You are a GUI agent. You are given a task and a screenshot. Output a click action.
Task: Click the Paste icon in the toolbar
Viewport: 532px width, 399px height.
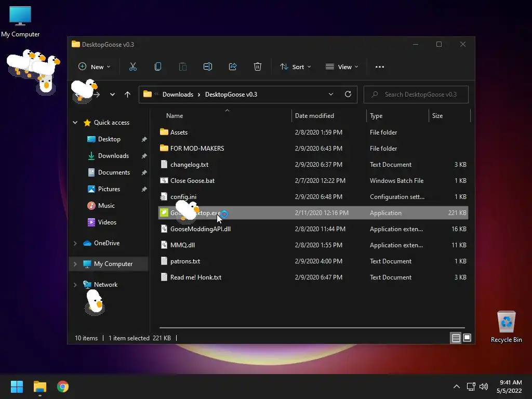[x=182, y=67]
